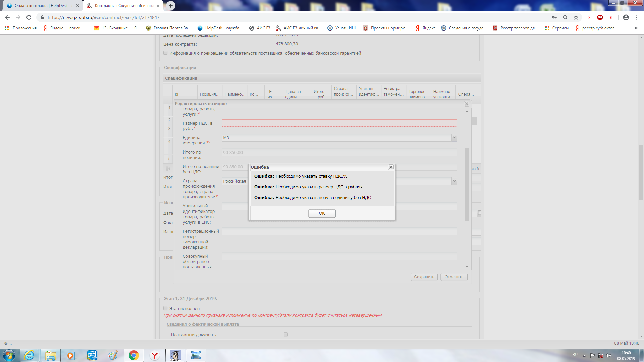Open Chrome profile account icon

point(626,17)
